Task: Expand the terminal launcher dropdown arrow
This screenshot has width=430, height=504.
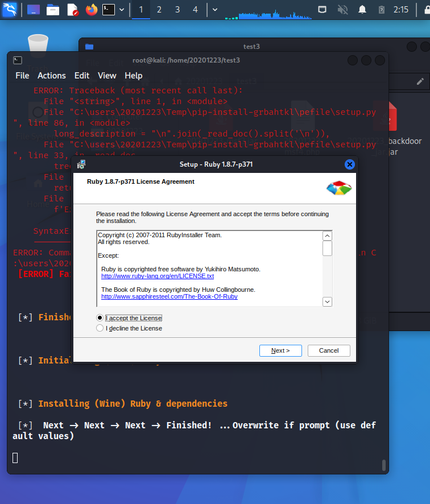Action: pos(122,10)
